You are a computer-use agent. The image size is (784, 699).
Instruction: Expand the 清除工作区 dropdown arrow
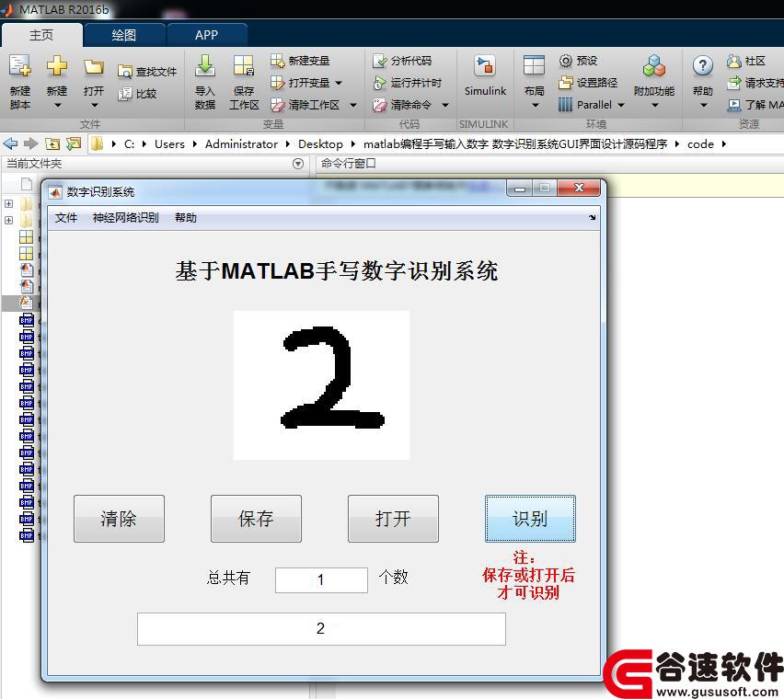point(353,105)
